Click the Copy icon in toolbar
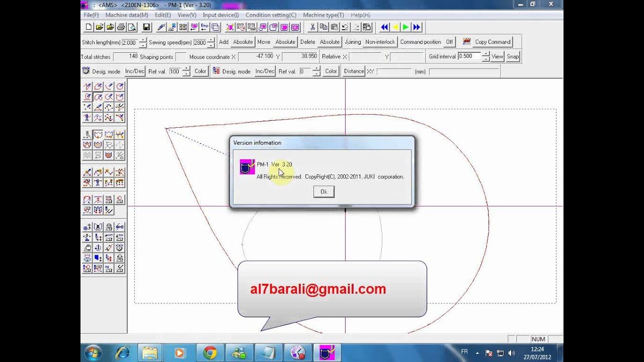This screenshot has height=362, width=644. pos(324,27)
